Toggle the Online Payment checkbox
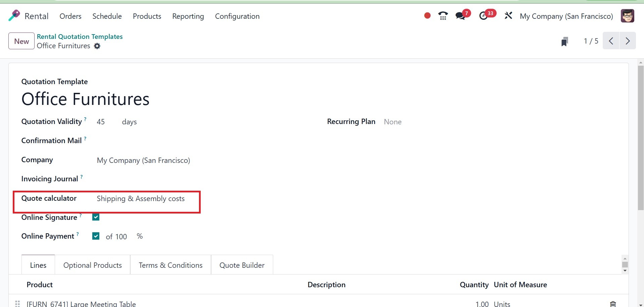This screenshot has width=644, height=307. click(96, 236)
